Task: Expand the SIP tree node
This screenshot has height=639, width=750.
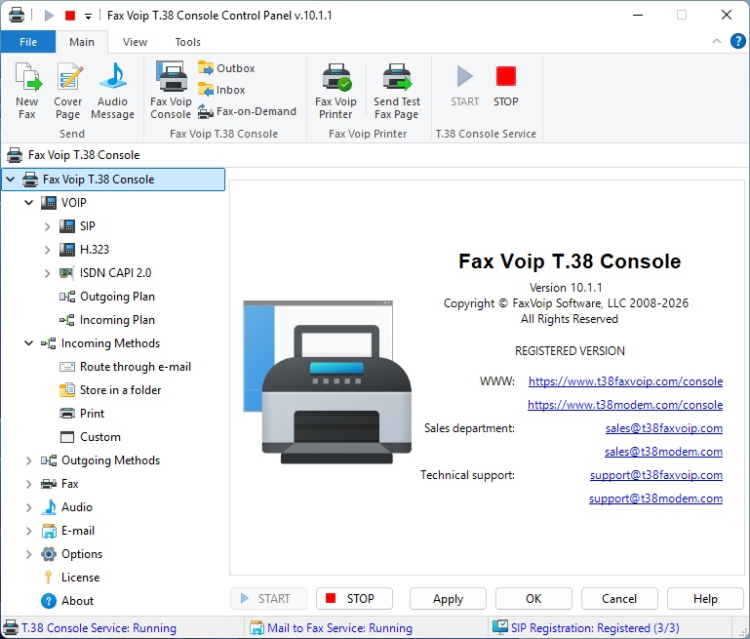Action: coord(47,226)
